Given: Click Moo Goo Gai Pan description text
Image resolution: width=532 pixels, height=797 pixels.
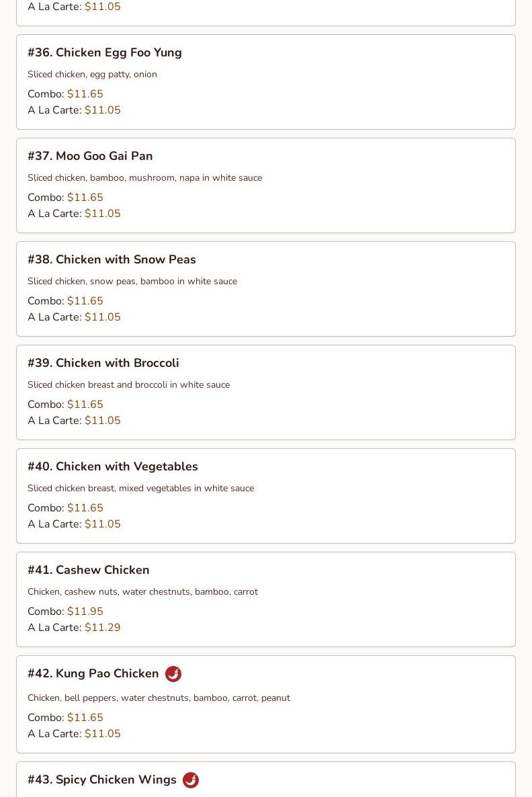Looking at the screenshot, I should [x=144, y=177].
